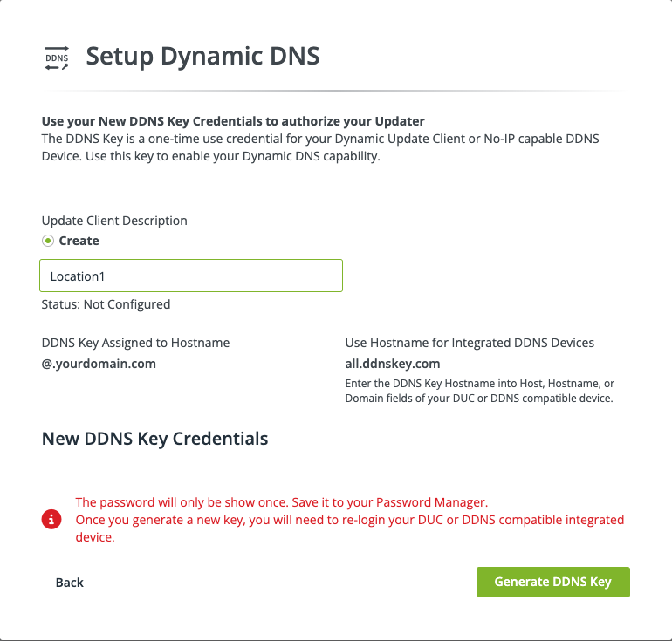
Task: Click Use Hostname for Integrated DDNS Devices label
Action: click(x=470, y=343)
